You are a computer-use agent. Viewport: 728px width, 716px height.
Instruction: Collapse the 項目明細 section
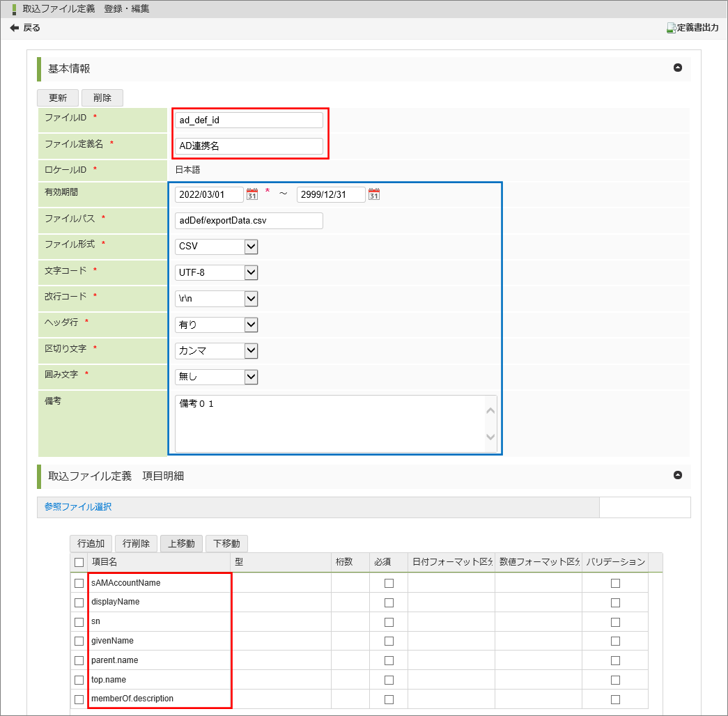tap(677, 475)
